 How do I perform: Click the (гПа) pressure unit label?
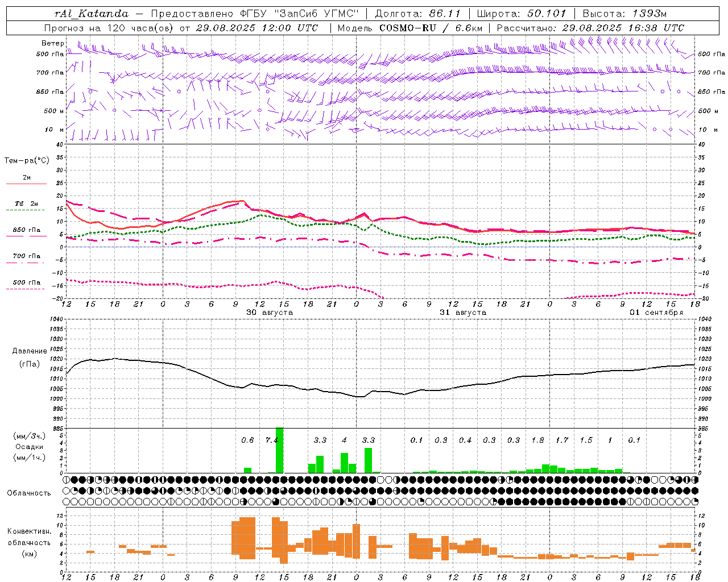pos(30,364)
